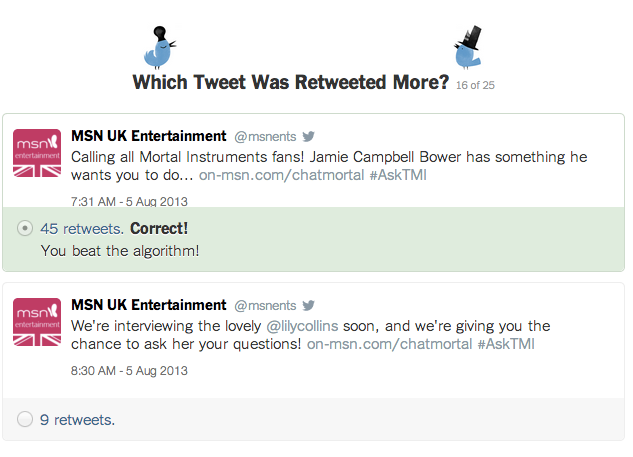Click the blue bird wearing the top hat
The height and width of the screenshot is (457, 633).
(x=468, y=47)
